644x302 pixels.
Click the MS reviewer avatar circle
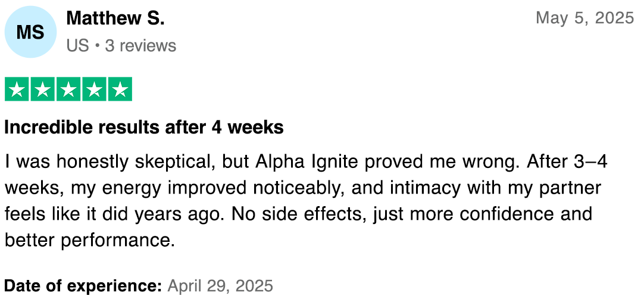[30, 33]
